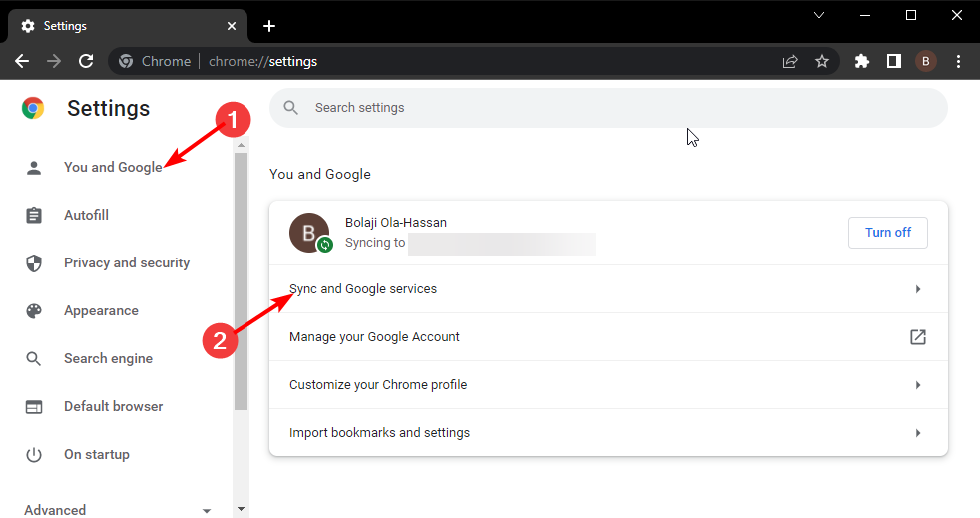Click the Privacy shield icon
This screenshot has width=980, height=518.
point(34,263)
